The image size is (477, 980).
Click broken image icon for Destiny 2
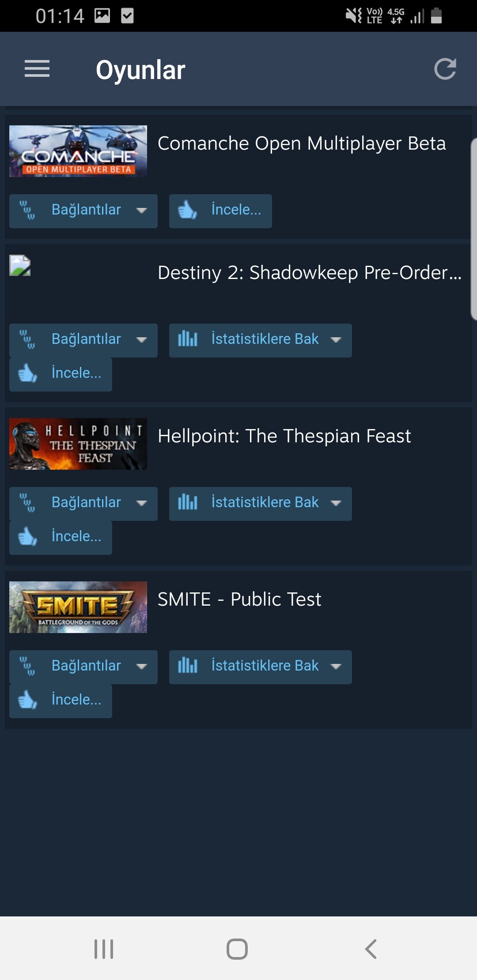(x=20, y=266)
